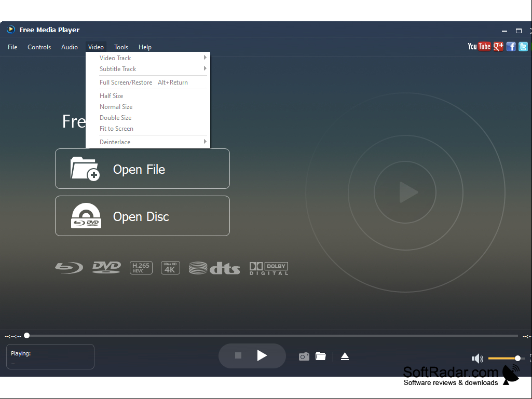Close the Video menu via its label
Screen dimensions: 532x399
[96, 47]
